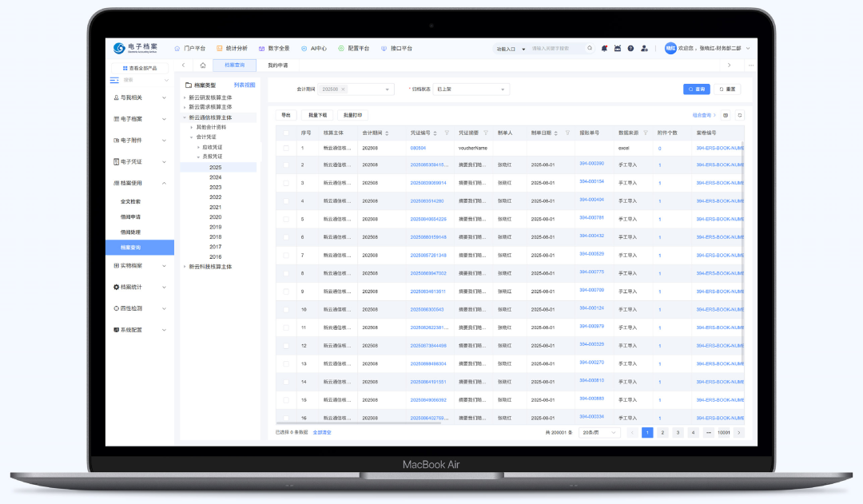Open the 归档状态 dropdown showing 已上架
Viewport: 863px width, 504px height.
(470, 89)
